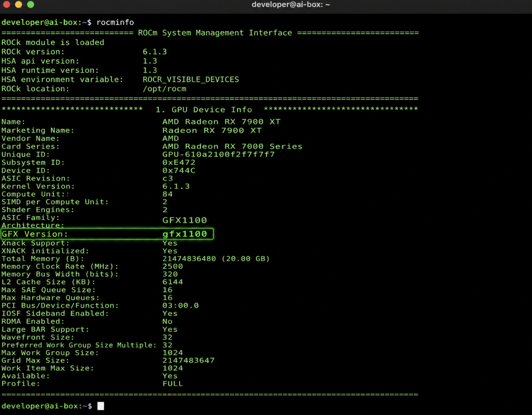Viewport: 532px width, 415px height.
Task: Click the Wavefront Size value "32"
Action: click(x=168, y=337)
